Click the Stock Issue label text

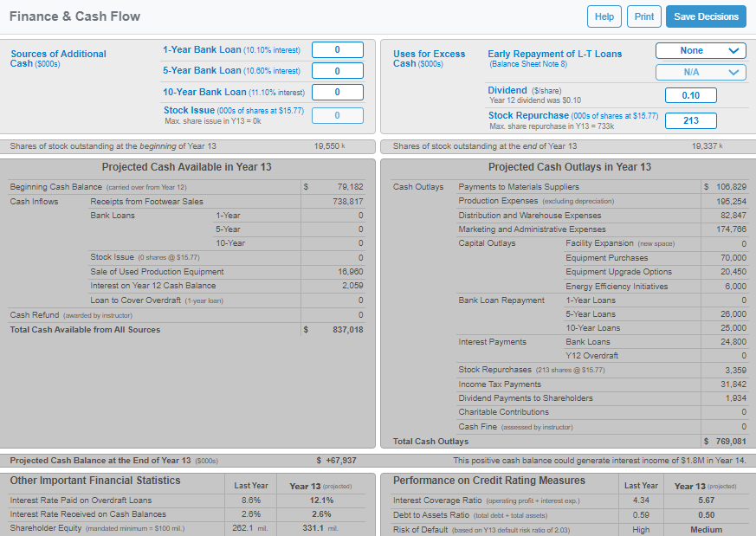click(189, 110)
